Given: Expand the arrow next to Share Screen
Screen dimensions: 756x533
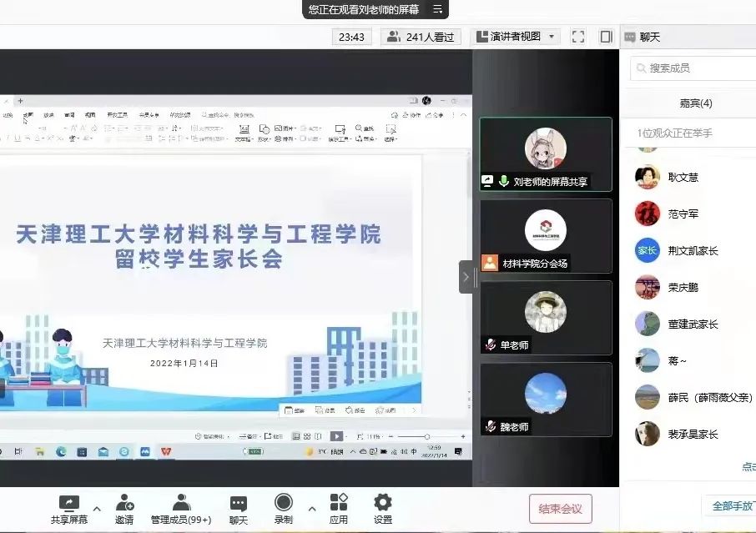Looking at the screenshot, I should (x=97, y=508).
